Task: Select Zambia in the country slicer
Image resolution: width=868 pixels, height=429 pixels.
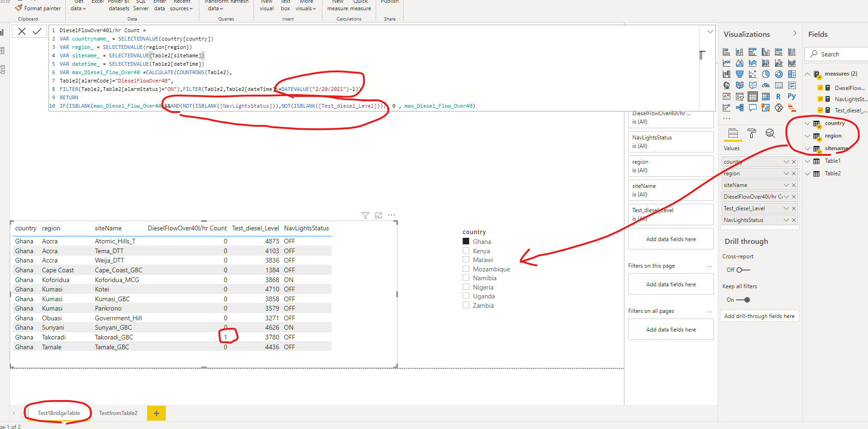Action: (x=466, y=305)
